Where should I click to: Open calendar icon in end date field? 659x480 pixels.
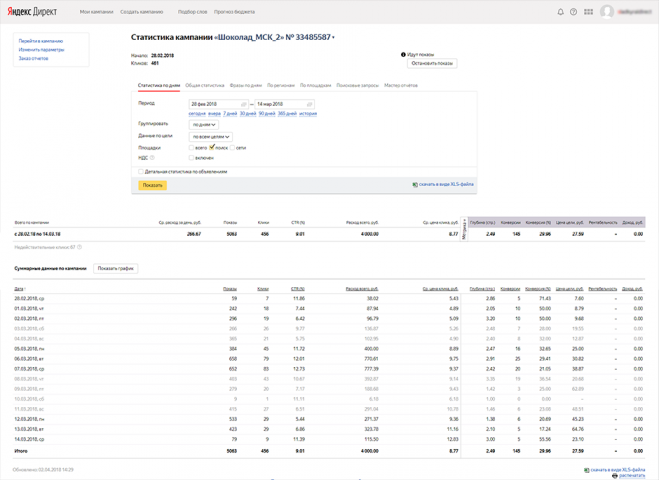tap(309, 104)
